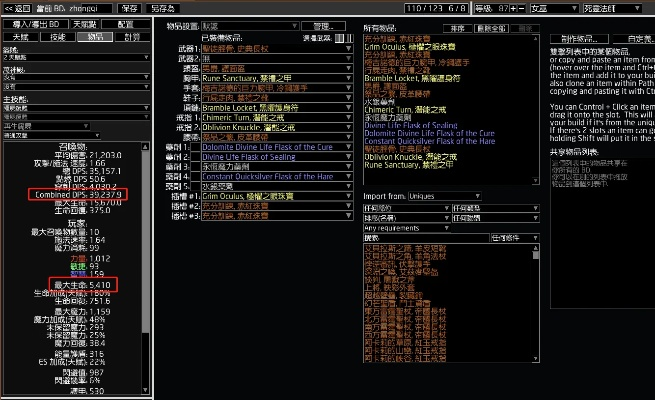Activate weapon set II toggle
The width and height of the screenshot is (655, 400).
pos(349,38)
